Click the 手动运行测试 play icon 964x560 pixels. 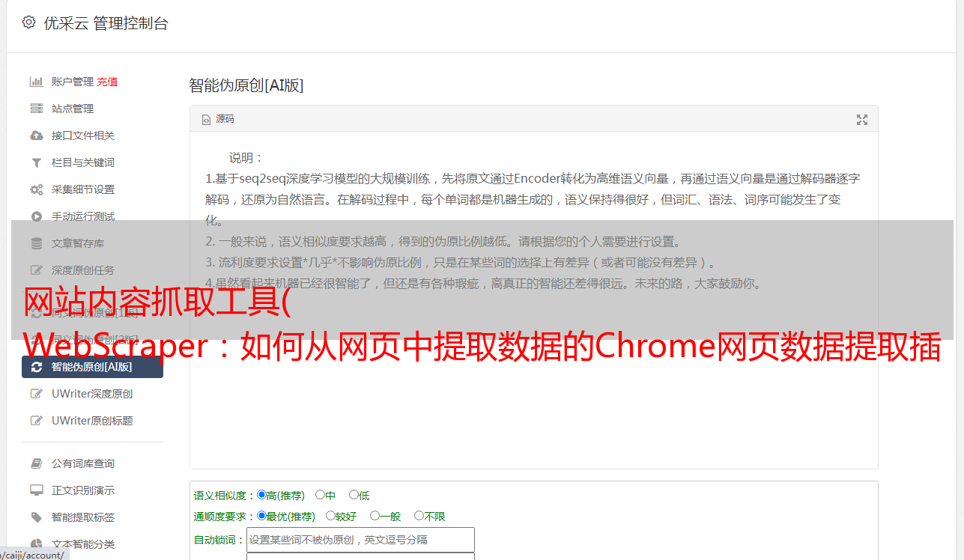[x=36, y=216]
